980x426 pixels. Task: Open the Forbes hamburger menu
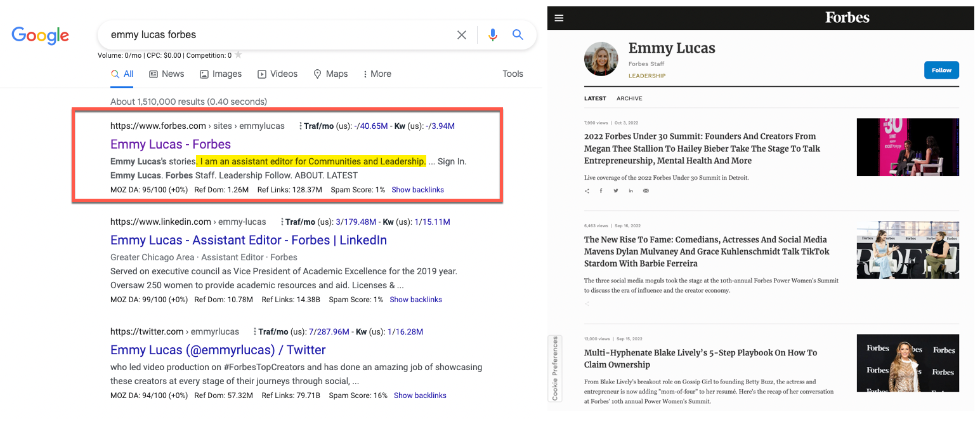point(559,18)
